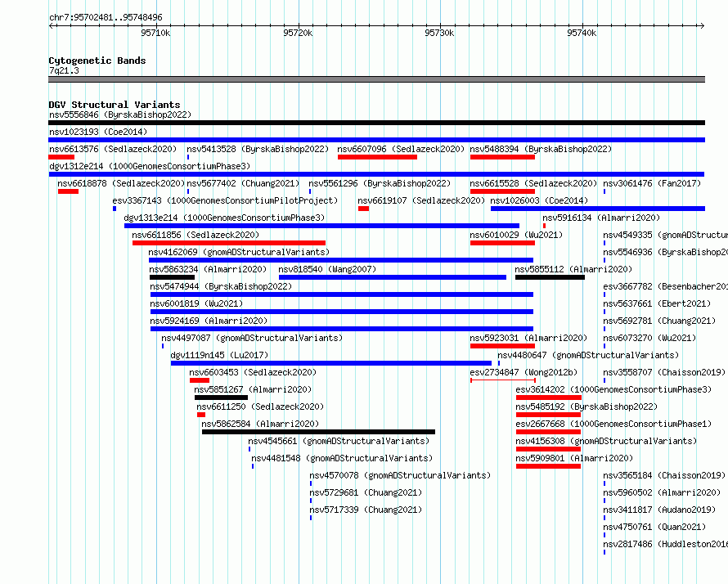
Task: Select nsv3061476 (Fan2017) variant label
Action: point(652,183)
